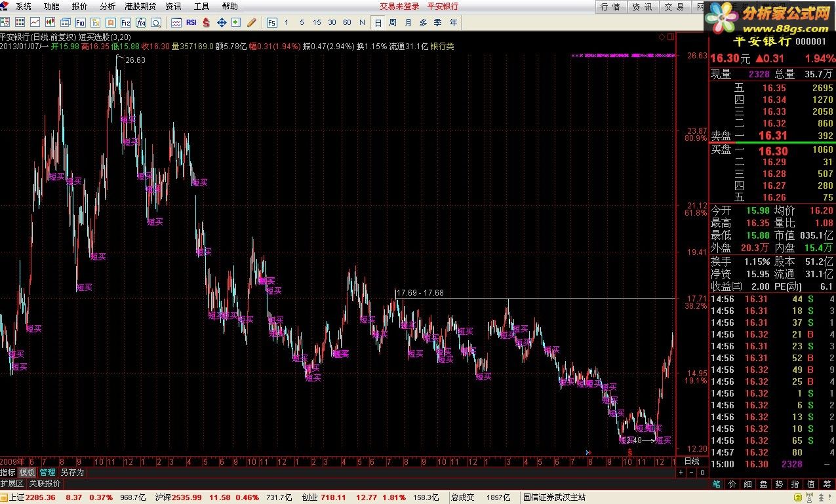Open the 工具 menu

coord(202,7)
